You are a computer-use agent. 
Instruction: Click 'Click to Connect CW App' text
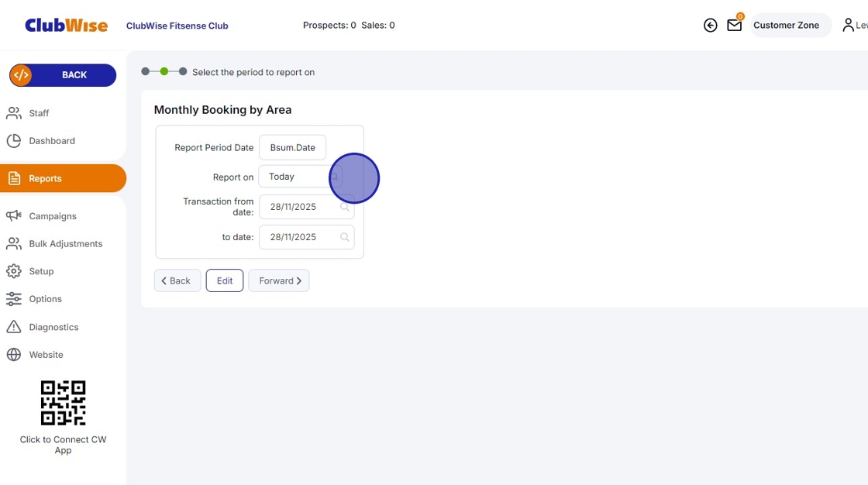(63, 445)
